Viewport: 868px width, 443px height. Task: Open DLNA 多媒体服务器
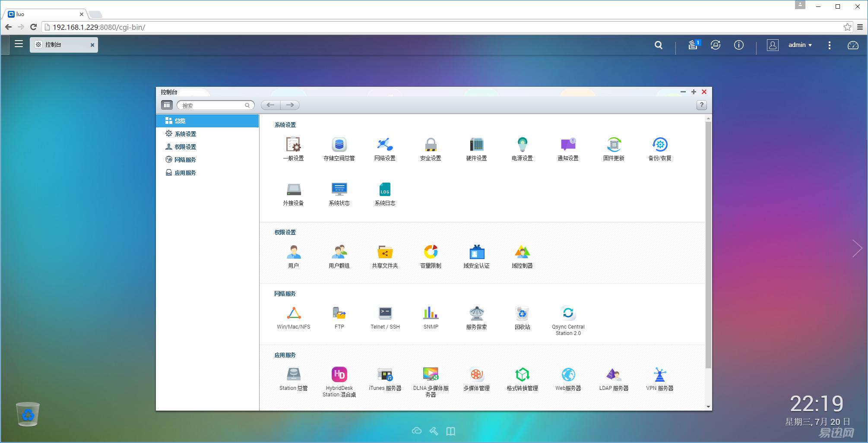[x=431, y=382]
